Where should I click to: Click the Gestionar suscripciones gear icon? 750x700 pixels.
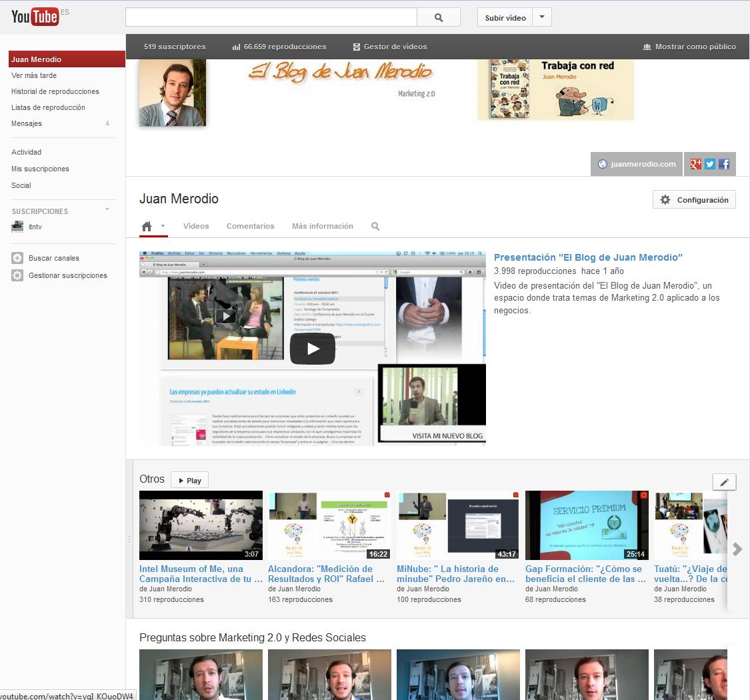pos(17,275)
